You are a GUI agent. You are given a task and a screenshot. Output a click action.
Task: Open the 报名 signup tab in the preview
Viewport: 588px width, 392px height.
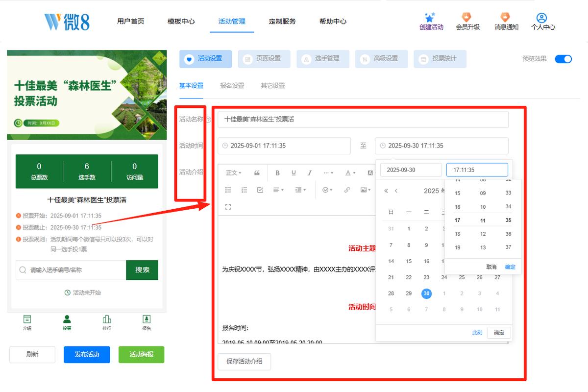click(x=147, y=323)
